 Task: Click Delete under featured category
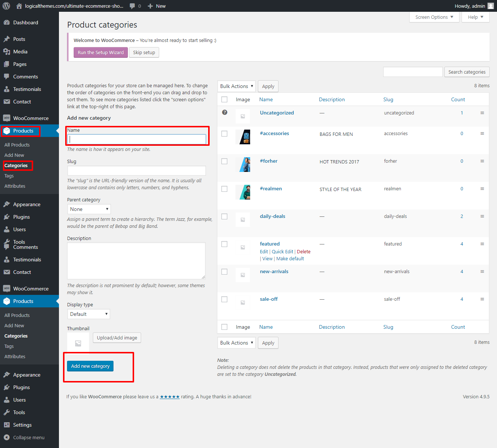click(x=304, y=252)
